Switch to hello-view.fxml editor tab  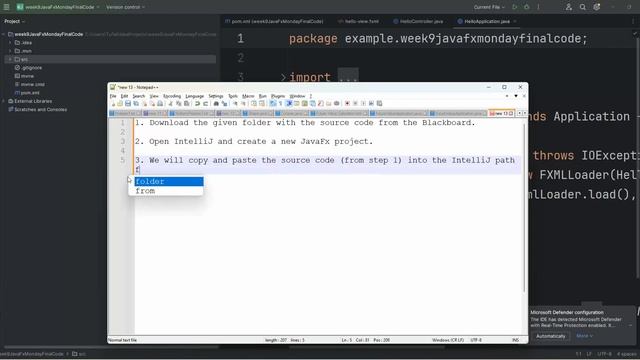pyautogui.click(x=359, y=21)
